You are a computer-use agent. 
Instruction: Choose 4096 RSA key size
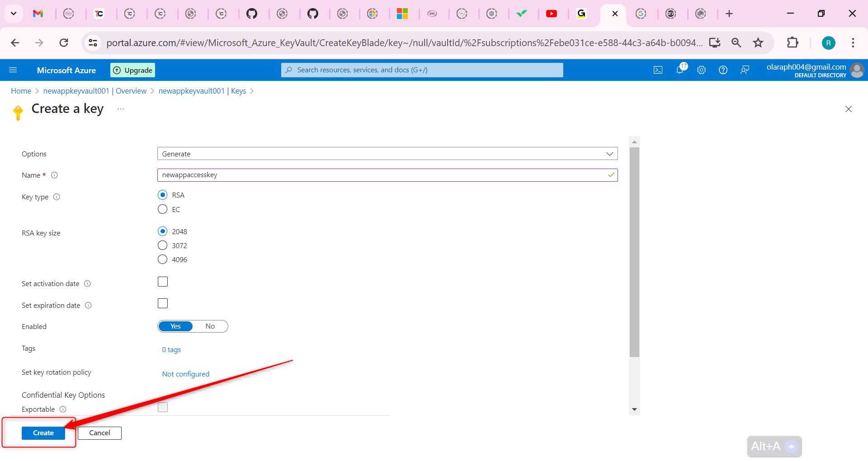[163, 259]
